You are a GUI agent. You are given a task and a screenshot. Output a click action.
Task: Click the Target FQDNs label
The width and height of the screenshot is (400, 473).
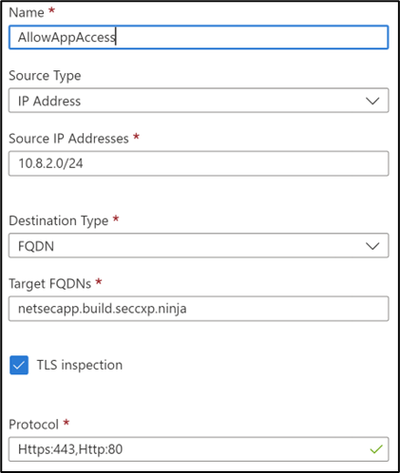(50, 284)
